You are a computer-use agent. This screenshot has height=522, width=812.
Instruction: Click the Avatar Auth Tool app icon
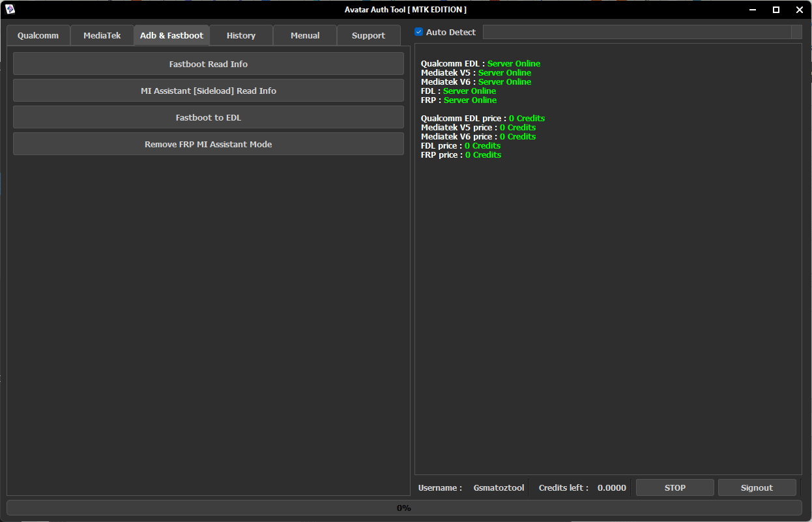pyautogui.click(x=10, y=9)
